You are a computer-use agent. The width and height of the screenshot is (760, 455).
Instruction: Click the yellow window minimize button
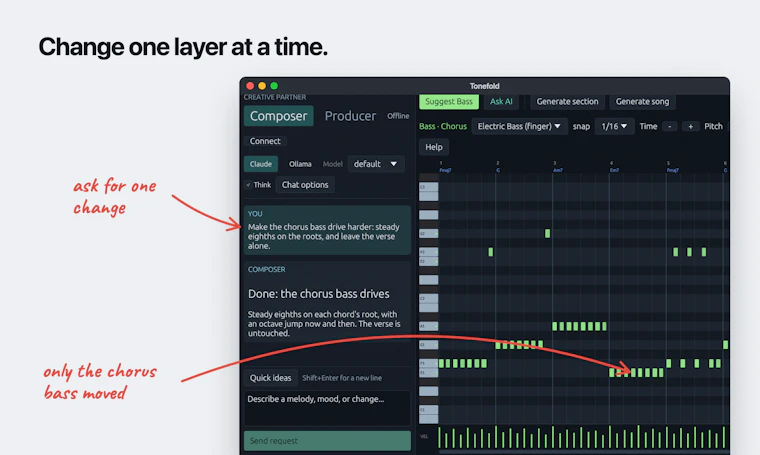262,86
